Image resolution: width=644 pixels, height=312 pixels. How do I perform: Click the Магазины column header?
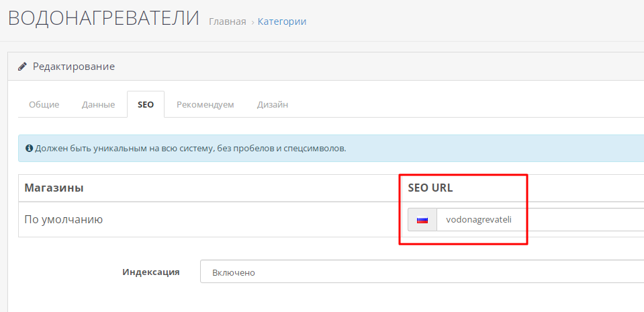click(54, 188)
